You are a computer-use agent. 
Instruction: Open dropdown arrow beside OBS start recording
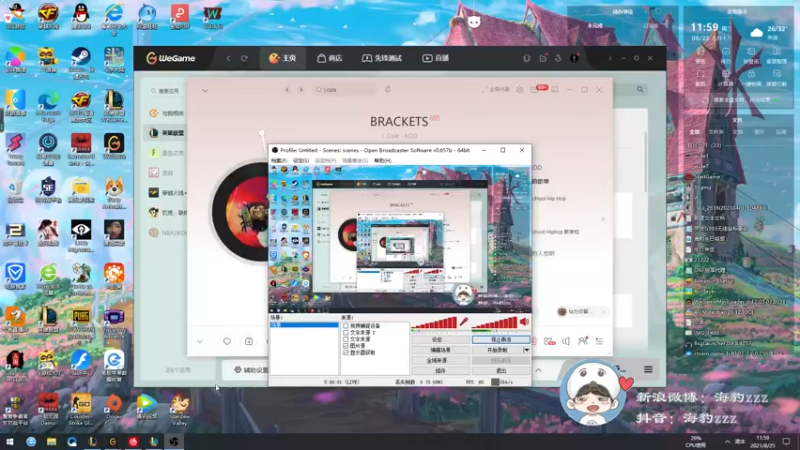[527, 350]
